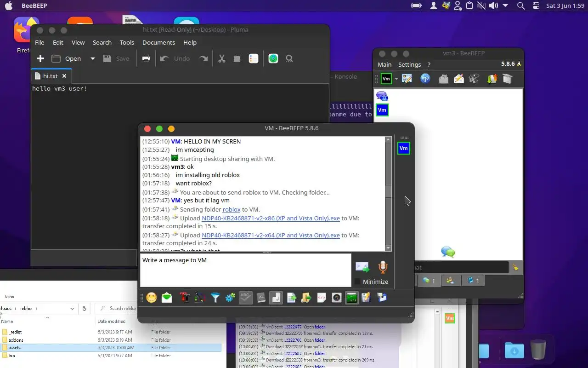Click chat scrollbar up arrow
588x368 pixels.
[x=388, y=139]
